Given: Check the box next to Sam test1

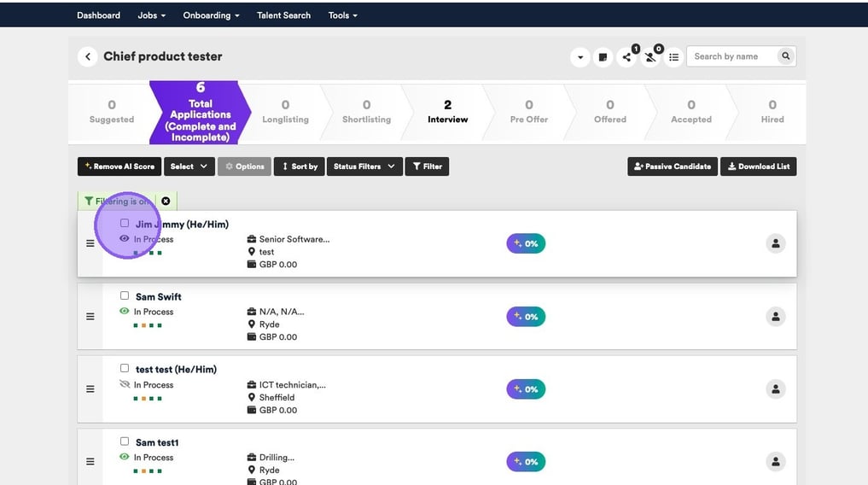Looking at the screenshot, I should (125, 441).
